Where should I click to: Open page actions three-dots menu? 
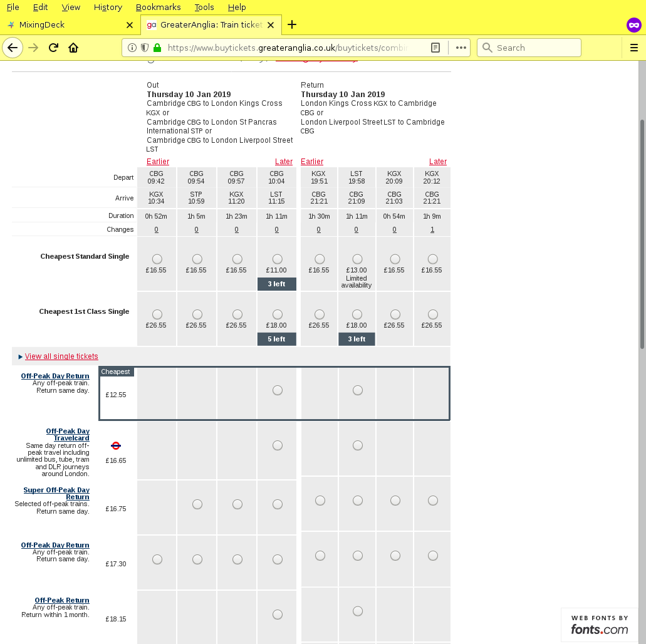click(x=461, y=48)
